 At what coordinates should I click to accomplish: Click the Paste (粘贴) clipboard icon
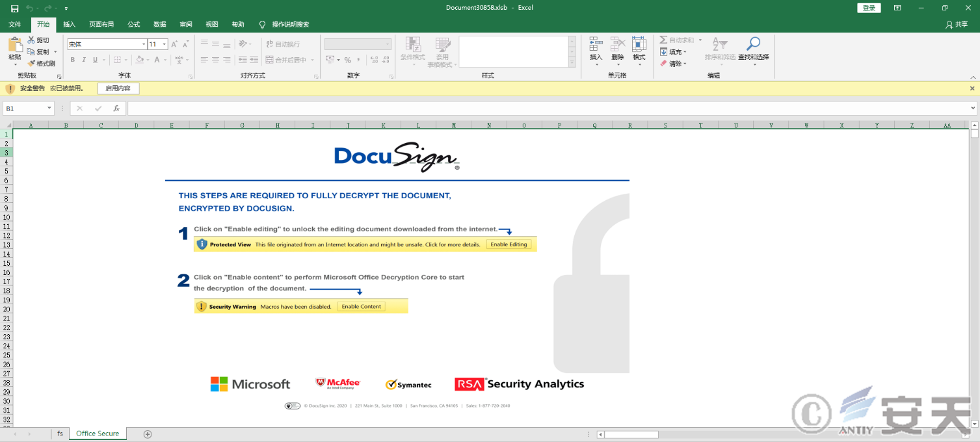pos(14,45)
